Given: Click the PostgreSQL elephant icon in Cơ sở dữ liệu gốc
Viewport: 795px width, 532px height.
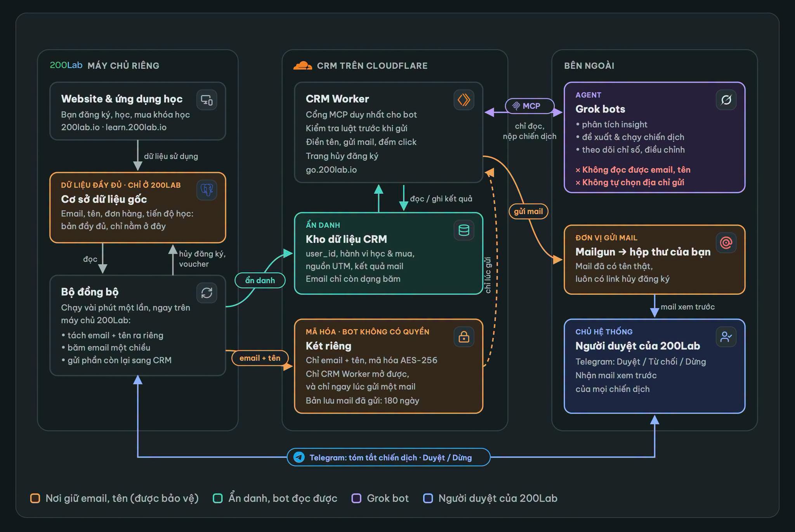Looking at the screenshot, I should [x=207, y=190].
